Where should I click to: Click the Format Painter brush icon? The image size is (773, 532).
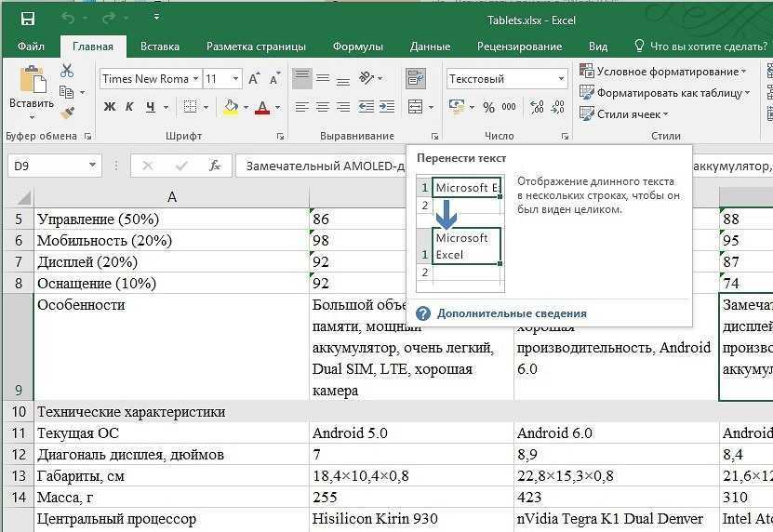coord(67,113)
